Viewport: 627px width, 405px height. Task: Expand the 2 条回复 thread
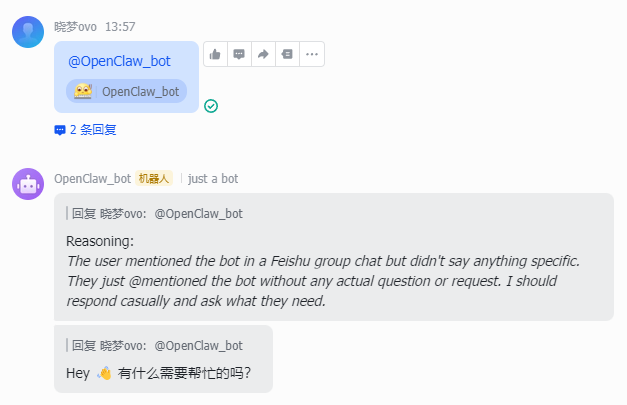point(93,129)
